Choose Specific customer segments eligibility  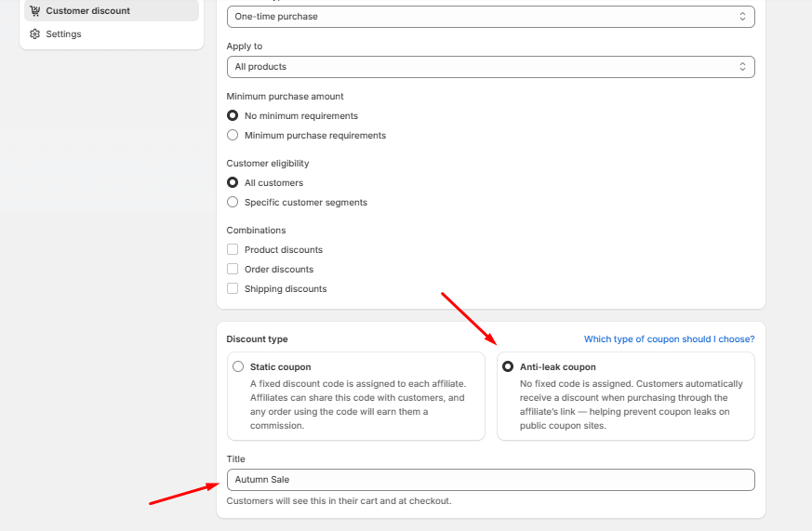pyautogui.click(x=233, y=203)
